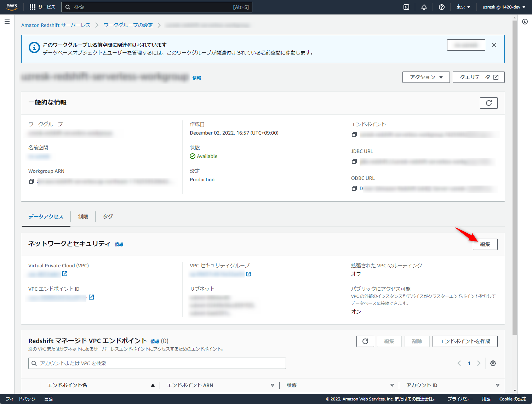532x404 pixels.
Task: Sort by 状態 column
Action: coord(392,385)
